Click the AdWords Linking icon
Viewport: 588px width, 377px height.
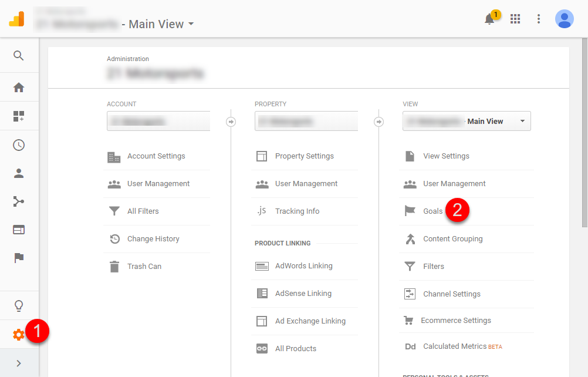pyautogui.click(x=262, y=267)
